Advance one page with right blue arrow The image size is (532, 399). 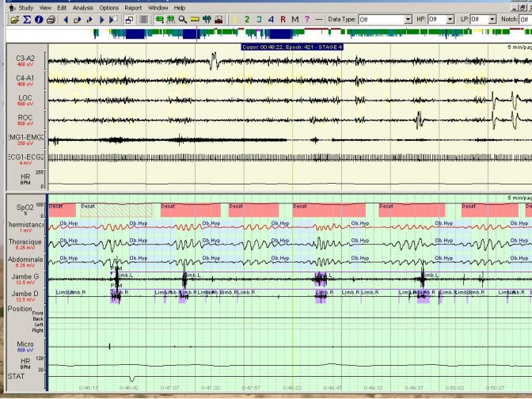101,20
